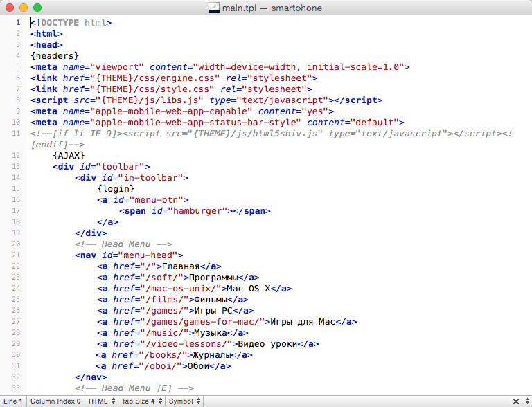
Task: Open the Symbol dropdown in status bar
Action: point(184,401)
